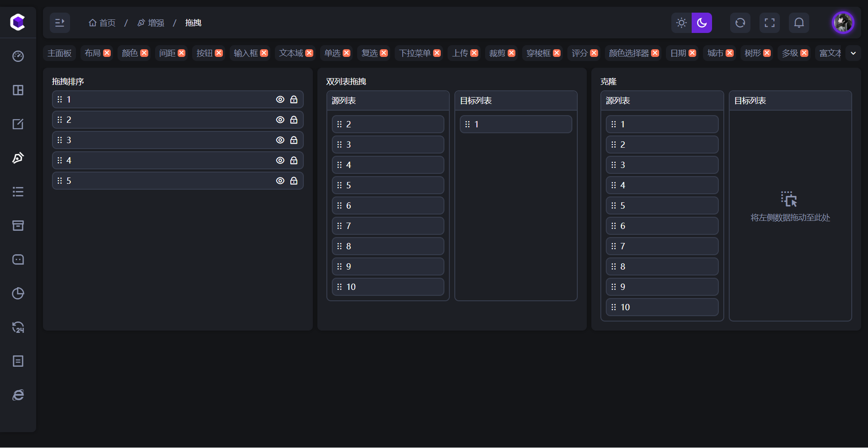Toggle the lock on sort item 5
The width and height of the screenshot is (868, 448).
pos(294,181)
